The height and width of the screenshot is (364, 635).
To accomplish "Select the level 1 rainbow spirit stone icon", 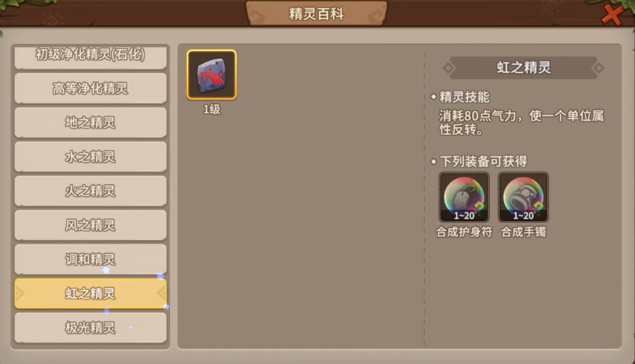I will tap(212, 75).
